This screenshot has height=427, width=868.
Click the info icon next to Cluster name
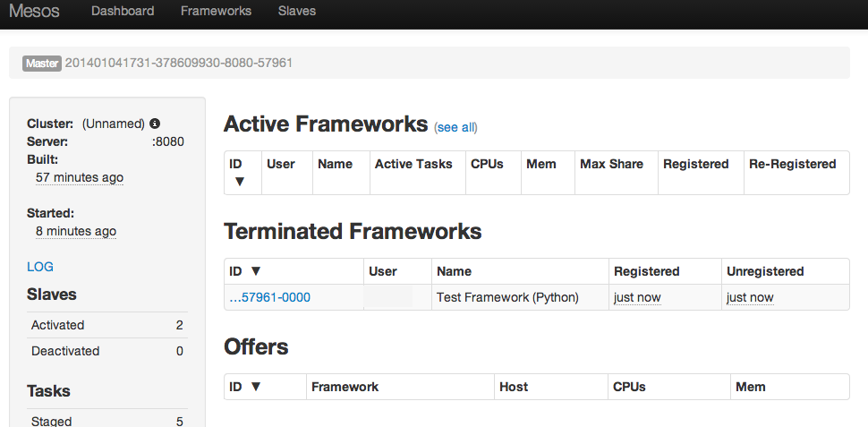pyautogui.click(x=155, y=124)
